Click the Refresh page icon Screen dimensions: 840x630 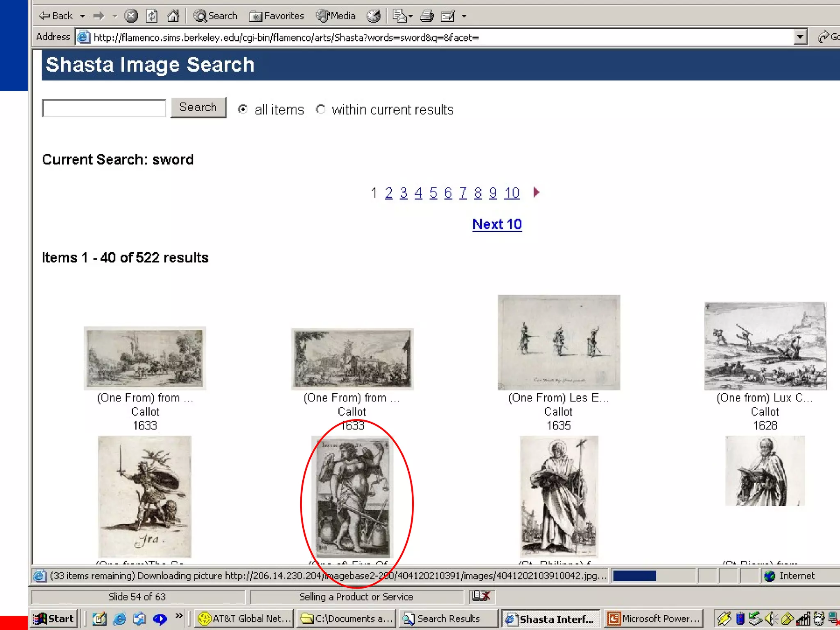[x=152, y=16]
